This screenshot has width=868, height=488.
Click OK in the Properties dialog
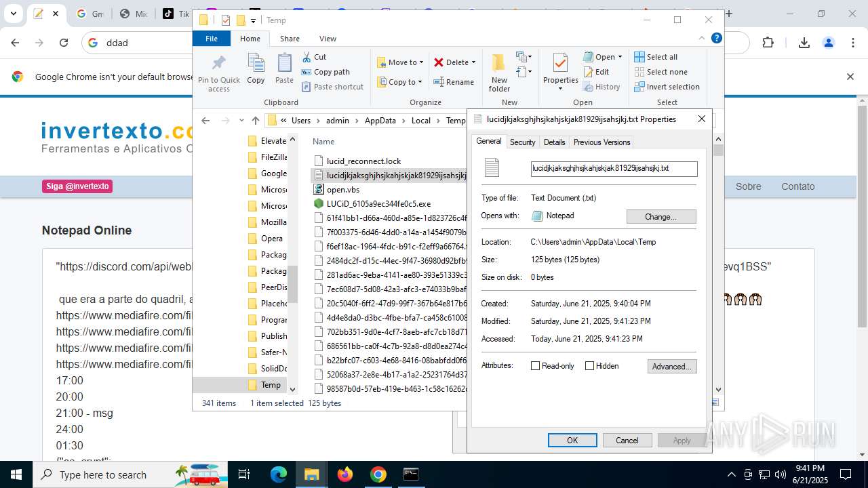(x=572, y=441)
